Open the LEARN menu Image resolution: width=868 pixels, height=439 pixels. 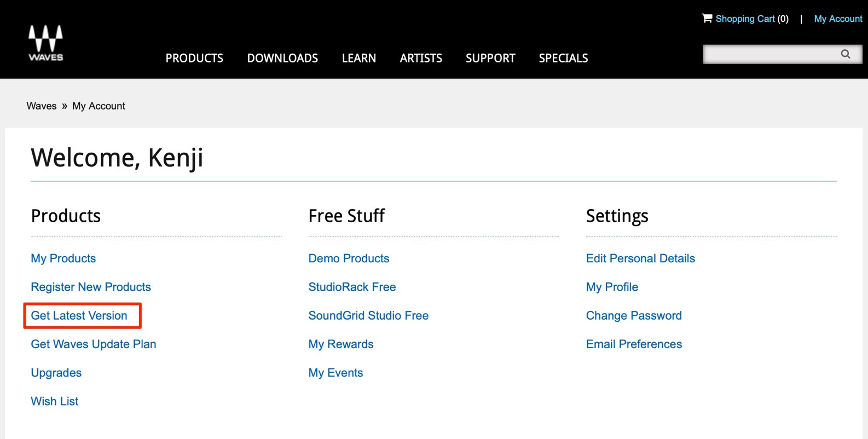coord(359,58)
